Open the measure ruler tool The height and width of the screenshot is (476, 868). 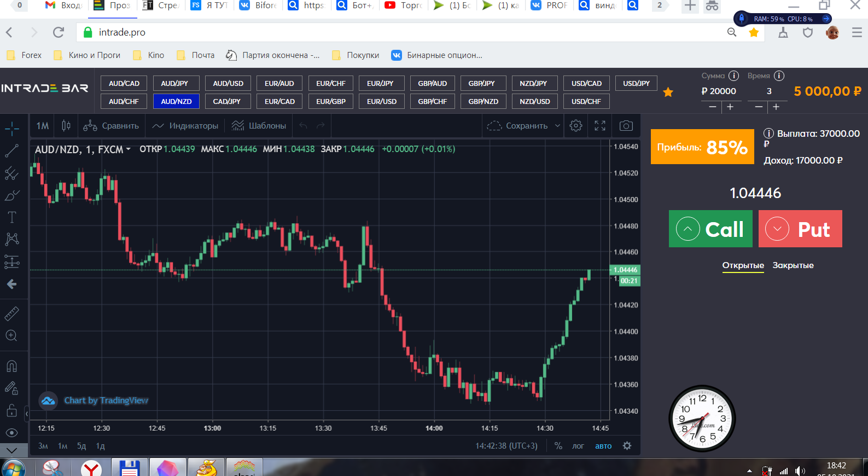(12, 314)
